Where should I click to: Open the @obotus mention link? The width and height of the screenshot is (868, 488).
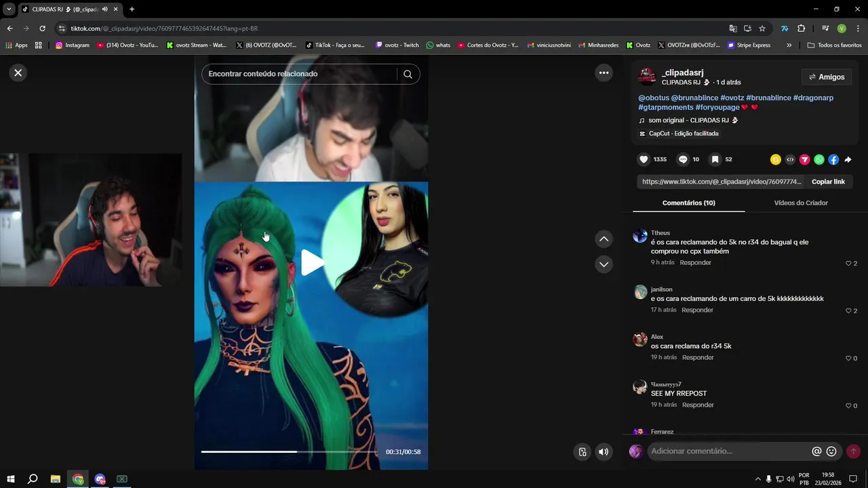click(653, 98)
